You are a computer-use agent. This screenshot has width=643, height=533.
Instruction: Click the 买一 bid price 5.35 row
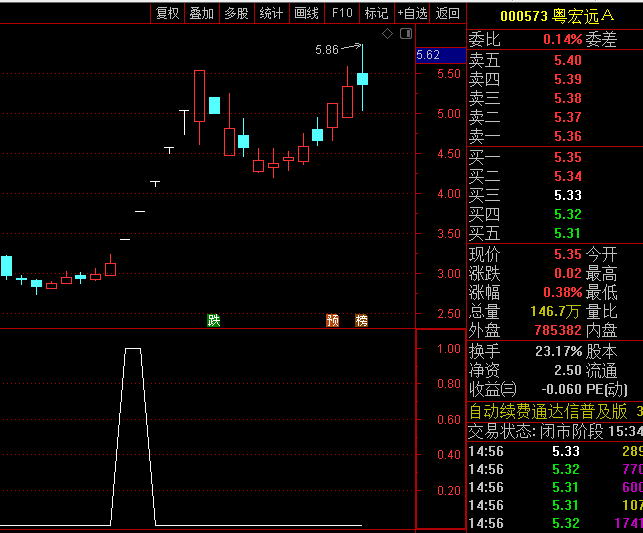click(554, 157)
